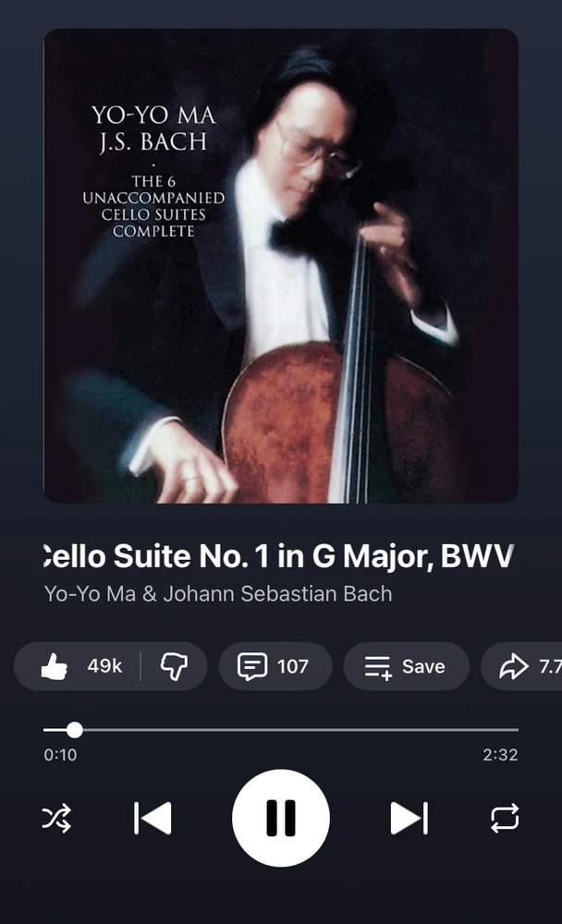Like the track with thumbs-up icon
This screenshot has height=924, width=562.
pyautogui.click(x=55, y=666)
